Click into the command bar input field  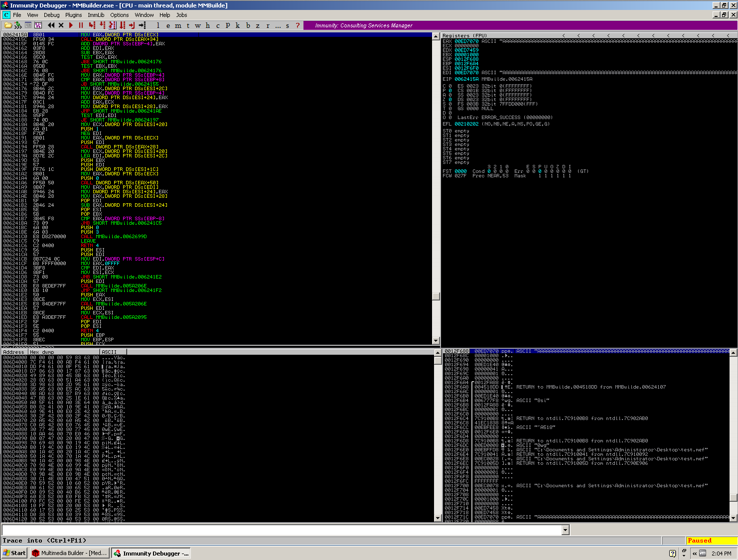(282, 530)
